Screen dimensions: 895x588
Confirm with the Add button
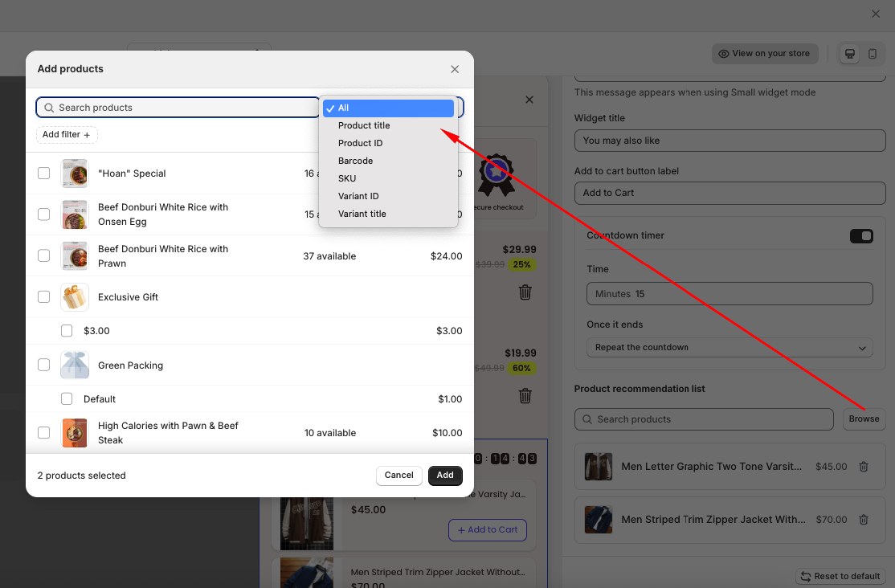click(445, 476)
